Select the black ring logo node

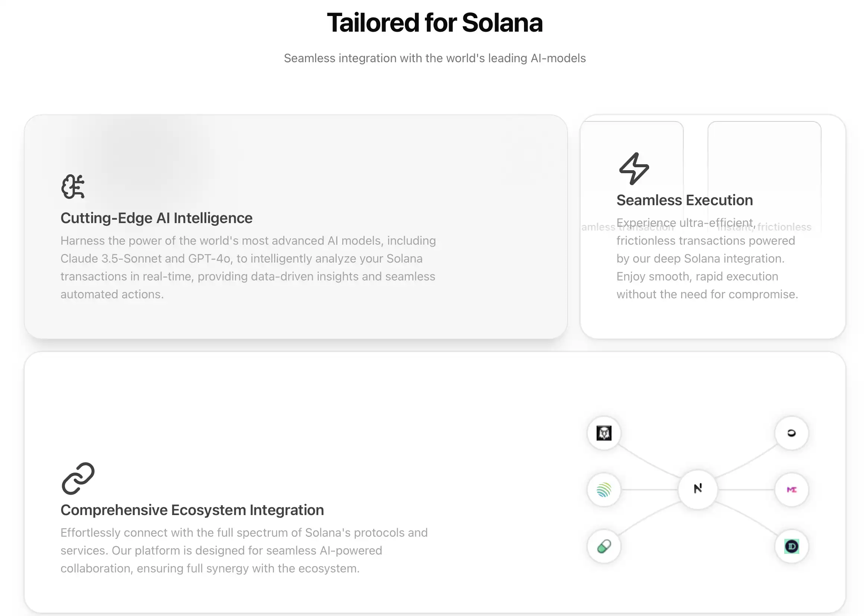(x=791, y=433)
